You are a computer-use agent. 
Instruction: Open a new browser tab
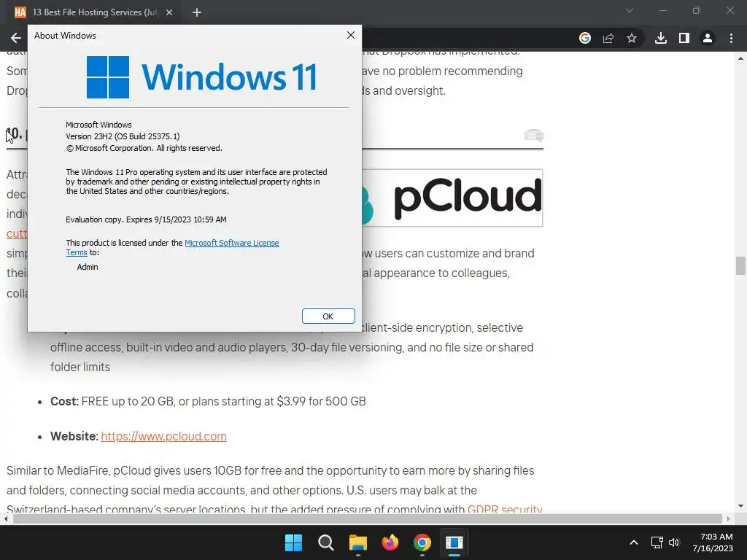197,12
